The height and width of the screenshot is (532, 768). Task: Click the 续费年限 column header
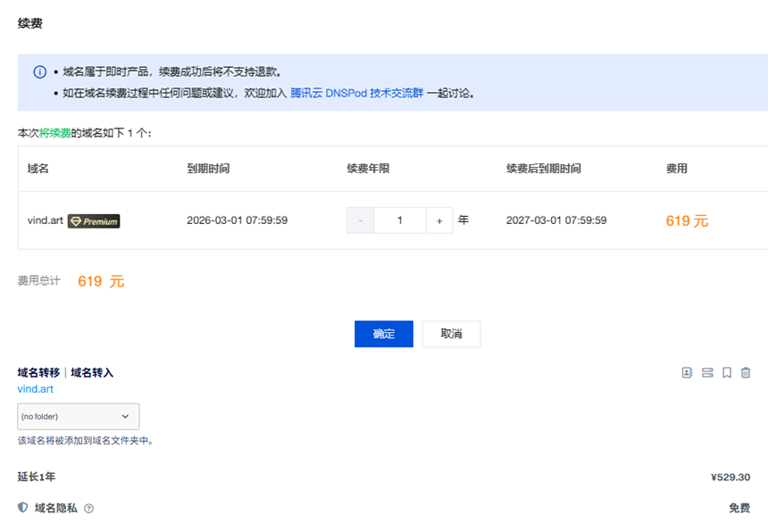tap(368, 169)
